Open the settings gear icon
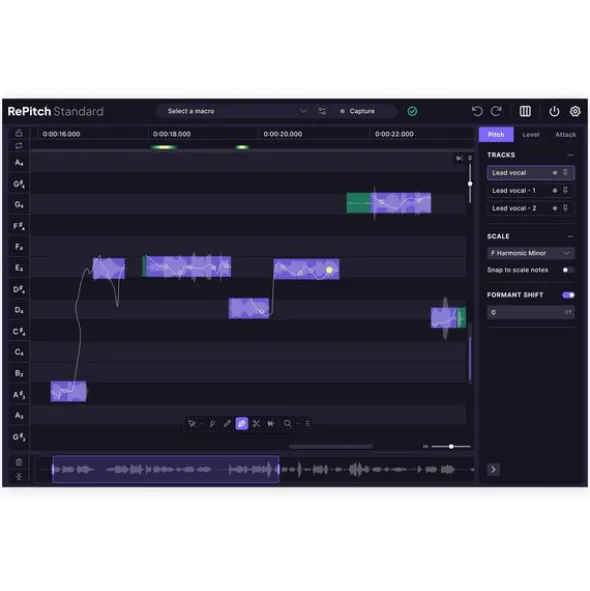This screenshot has width=590, height=591. 575,111
